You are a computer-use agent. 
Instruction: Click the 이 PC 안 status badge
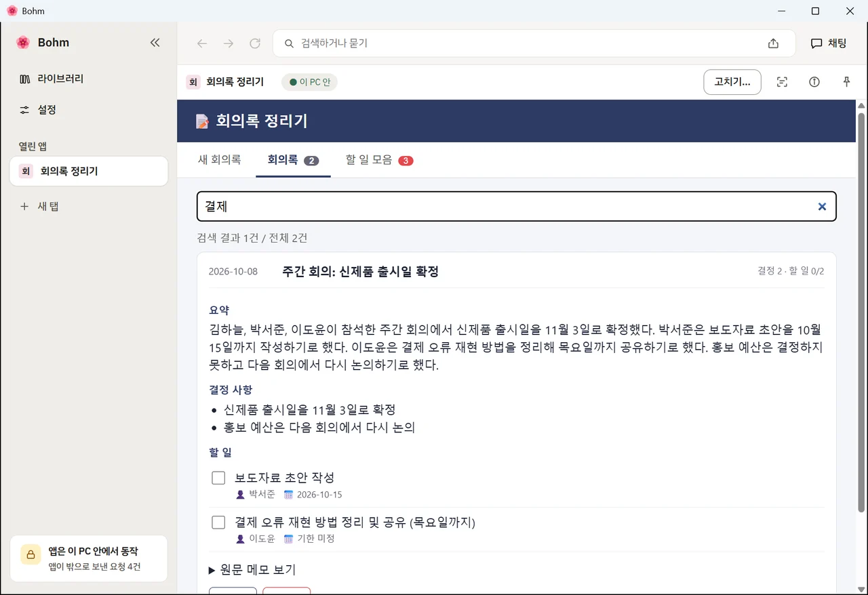pyautogui.click(x=309, y=82)
